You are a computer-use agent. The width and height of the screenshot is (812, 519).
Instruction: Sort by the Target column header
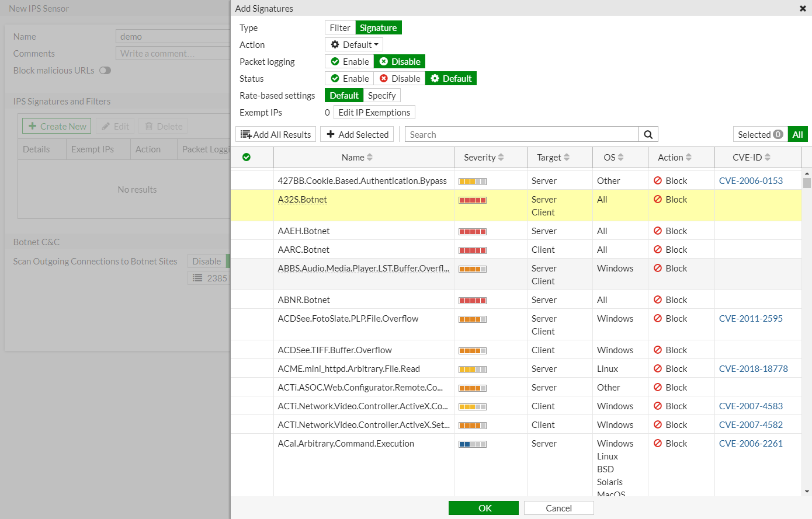(549, 158)
